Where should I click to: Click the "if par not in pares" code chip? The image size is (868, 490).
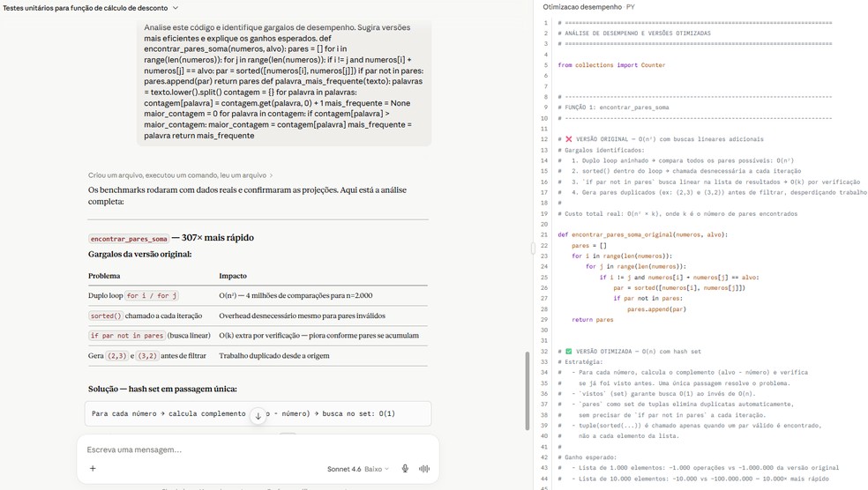point(127,336)
